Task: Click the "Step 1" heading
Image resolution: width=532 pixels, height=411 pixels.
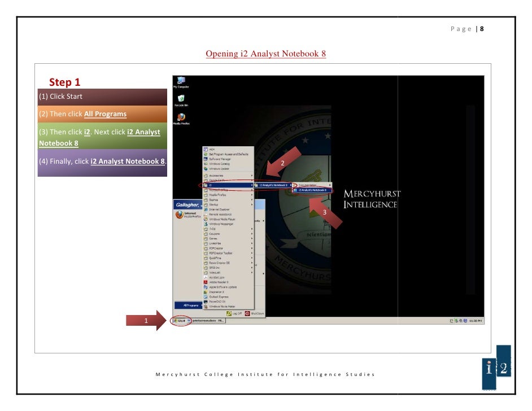Action: [x=64, y=82]
